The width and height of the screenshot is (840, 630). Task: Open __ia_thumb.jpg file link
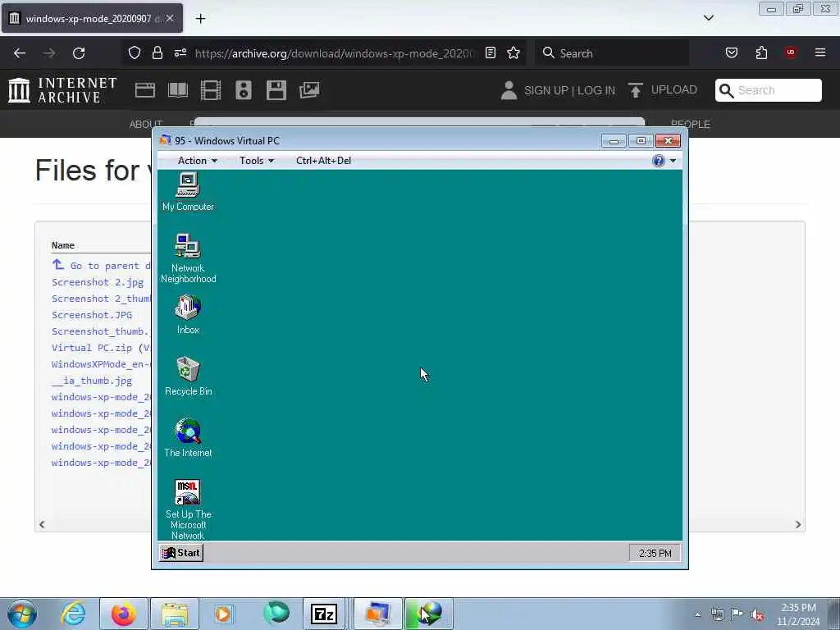coord(92,381)
